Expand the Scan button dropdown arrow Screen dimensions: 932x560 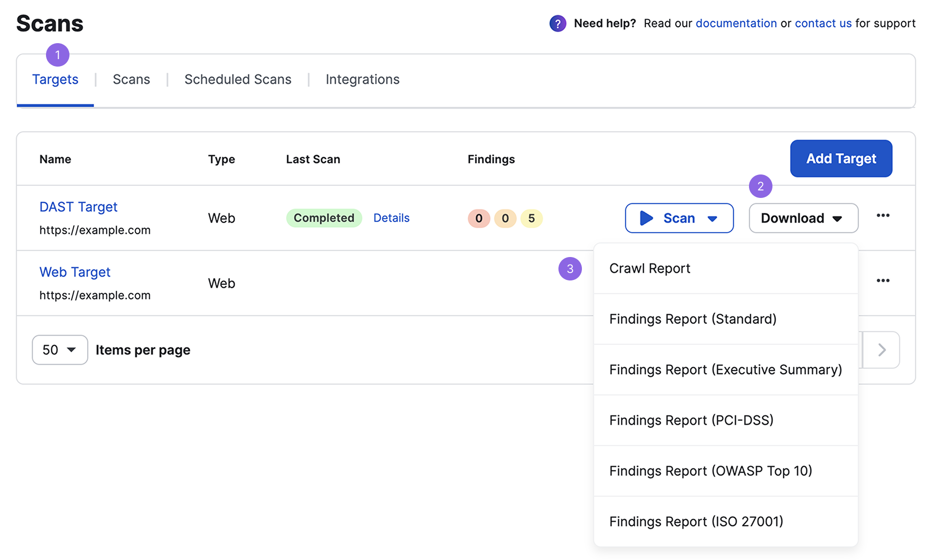coord(714,217)
